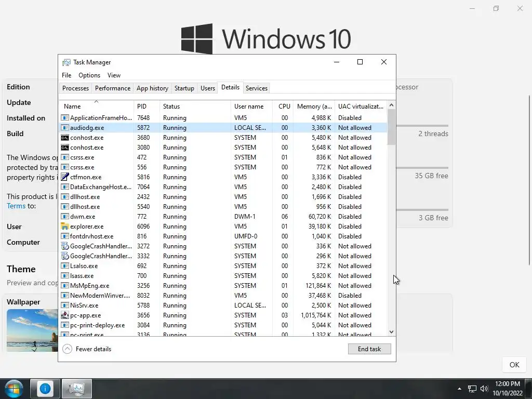Click PID 7648 cell
Screen dimensions: 532x399
143,118
